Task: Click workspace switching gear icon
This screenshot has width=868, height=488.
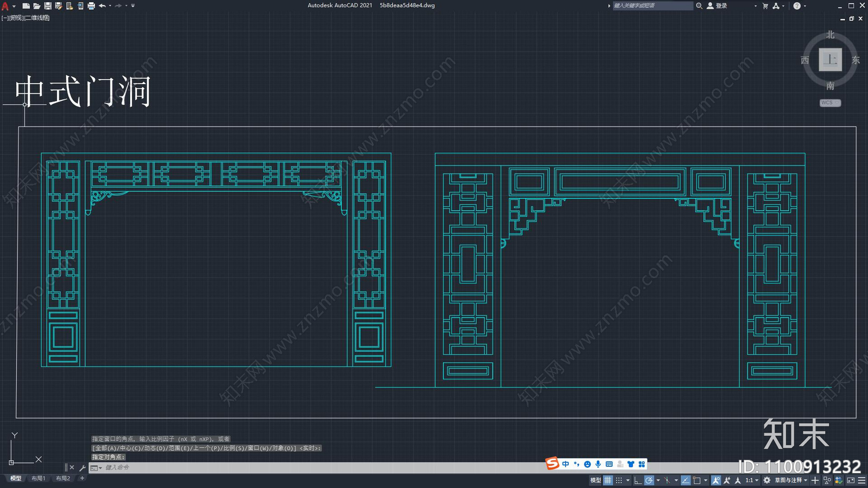Action: click(x=767, y=480)
